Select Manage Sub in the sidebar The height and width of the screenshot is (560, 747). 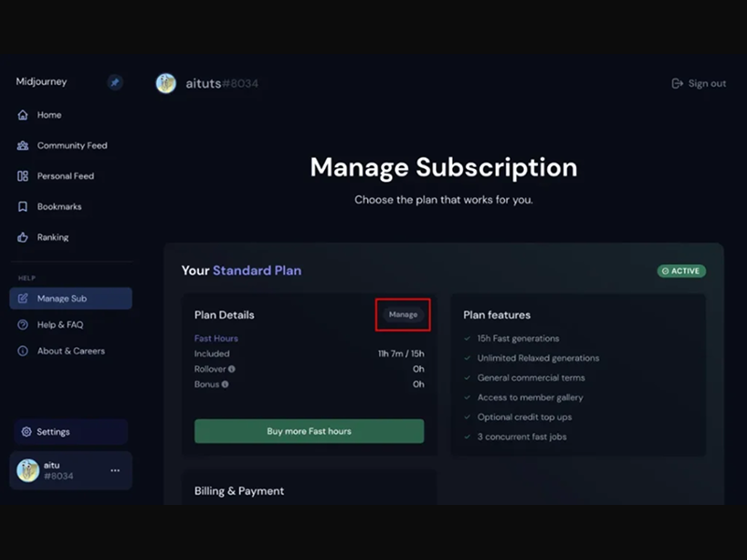(x=71, y=299)
